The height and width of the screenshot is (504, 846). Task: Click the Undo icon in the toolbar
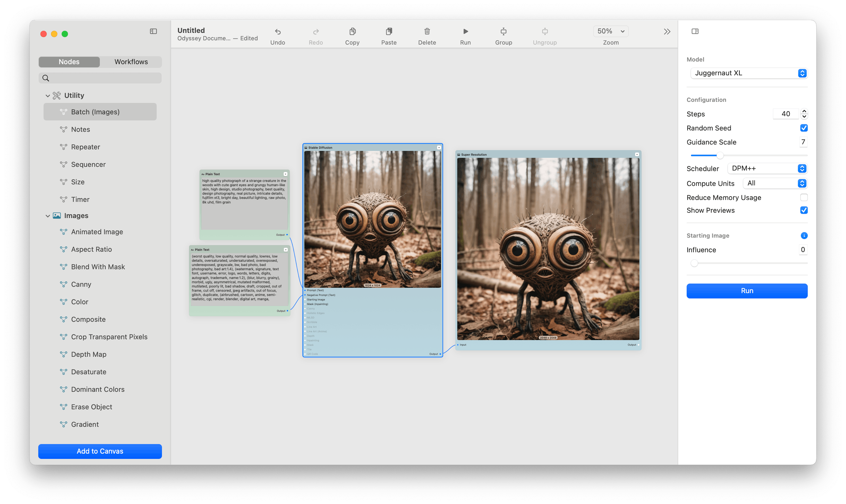[278, 31]
